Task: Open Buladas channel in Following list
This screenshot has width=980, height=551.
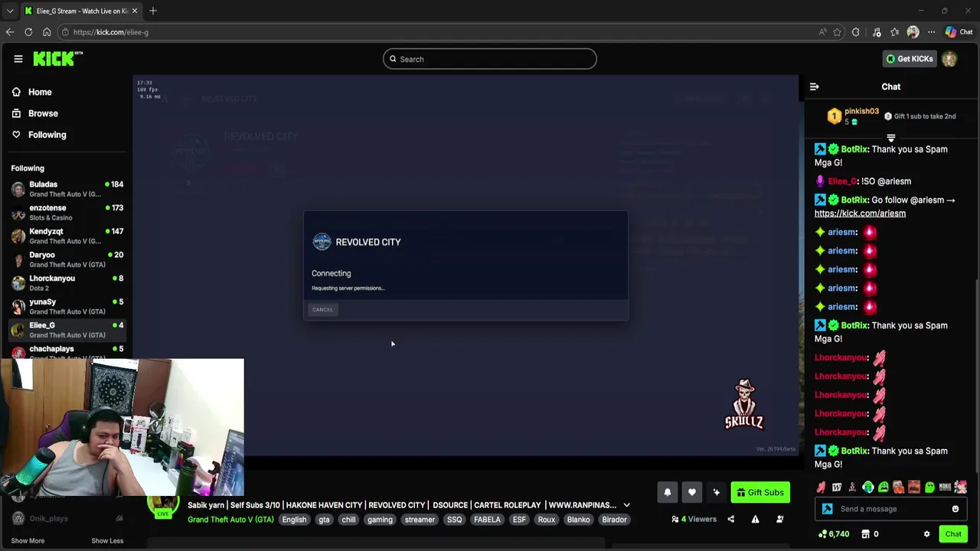Action: (x=67, y=189)
